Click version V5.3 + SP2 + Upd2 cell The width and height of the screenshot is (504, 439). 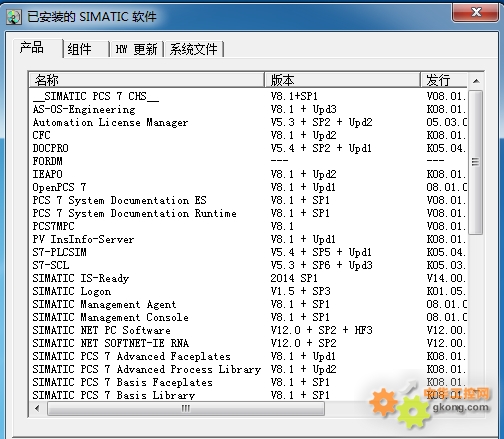[321, 122]
